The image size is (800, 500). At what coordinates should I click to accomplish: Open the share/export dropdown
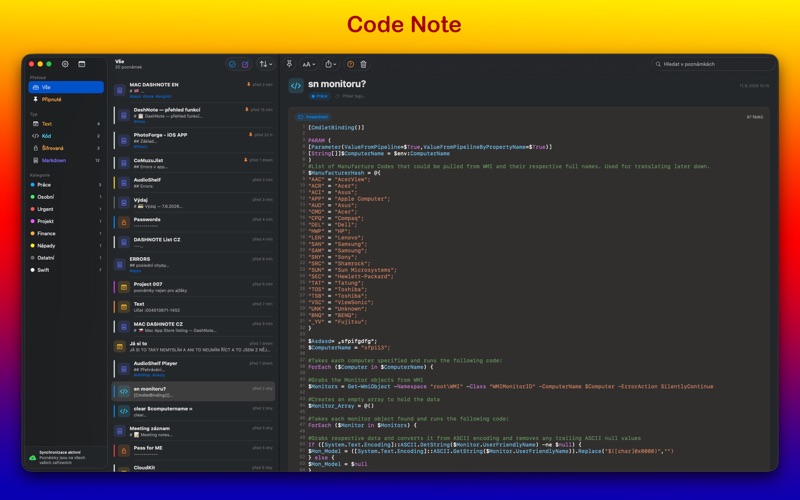click(x=331, y=64)
